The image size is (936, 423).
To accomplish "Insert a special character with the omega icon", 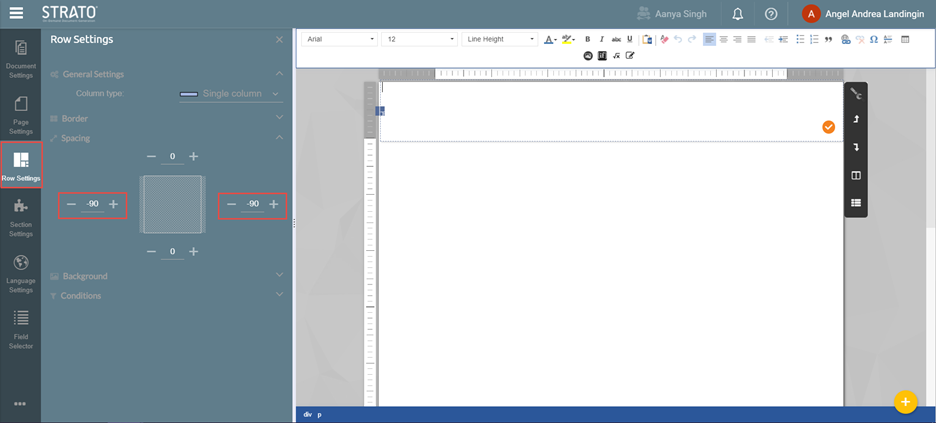I will pos(873,40).
